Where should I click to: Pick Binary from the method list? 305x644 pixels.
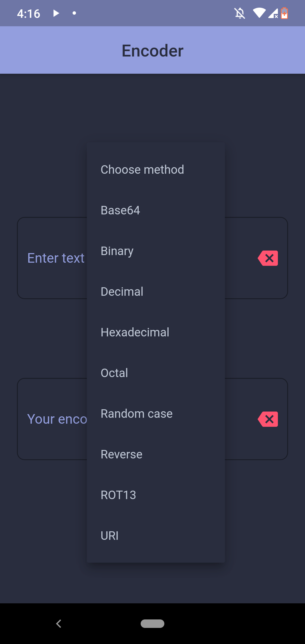tap(117, 251)
